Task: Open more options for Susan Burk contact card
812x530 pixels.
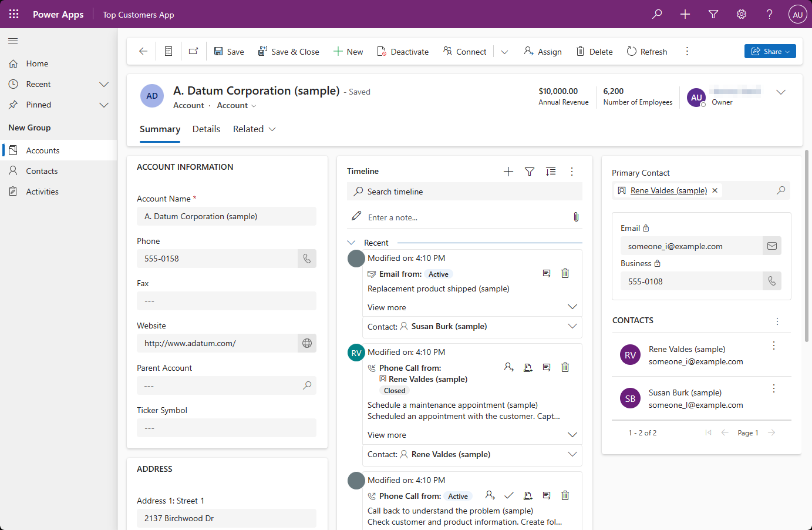Action: (x=774, y=388)
